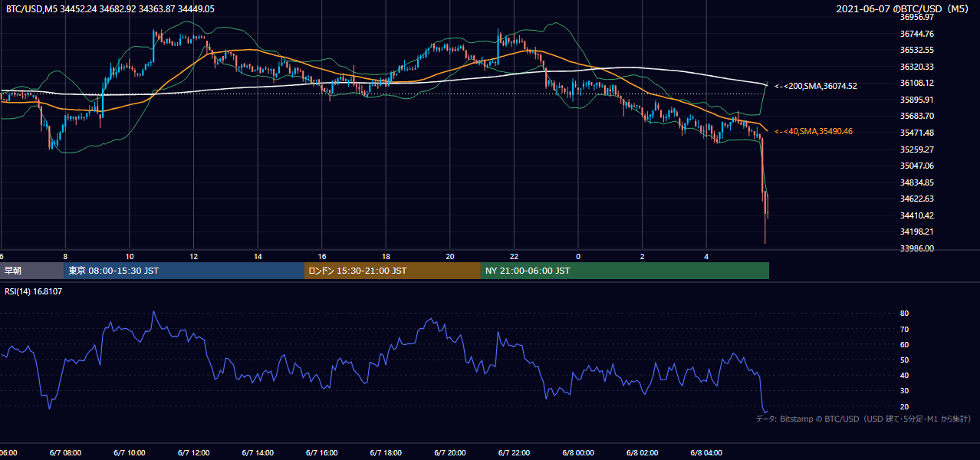Click the price axis value 36744.76

pyautogui.click(x=916, y=34)
